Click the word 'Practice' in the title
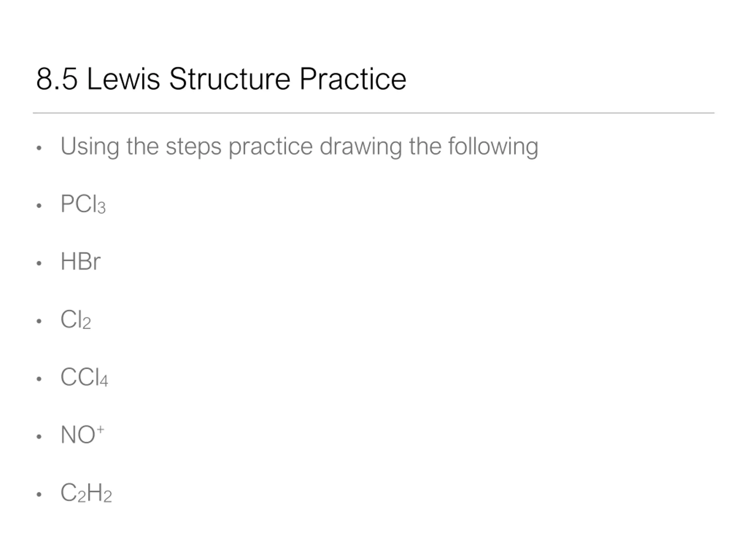747x560 pixels. point(353,79)
